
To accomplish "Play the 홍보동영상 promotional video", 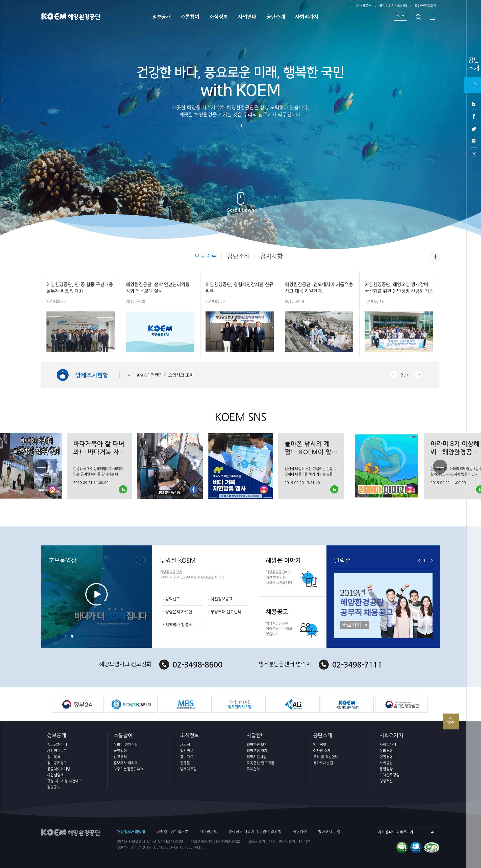I will (96, 594).
